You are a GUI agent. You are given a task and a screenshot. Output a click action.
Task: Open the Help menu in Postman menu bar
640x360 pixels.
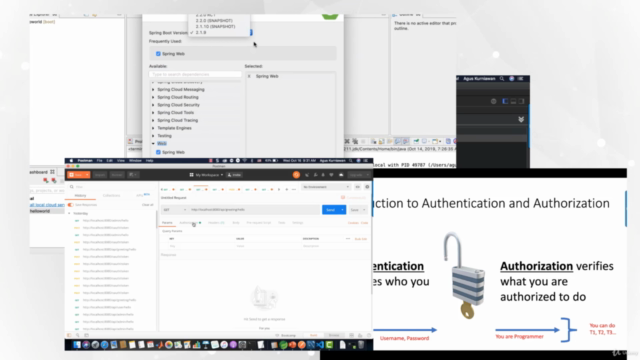tap(149, 161)
